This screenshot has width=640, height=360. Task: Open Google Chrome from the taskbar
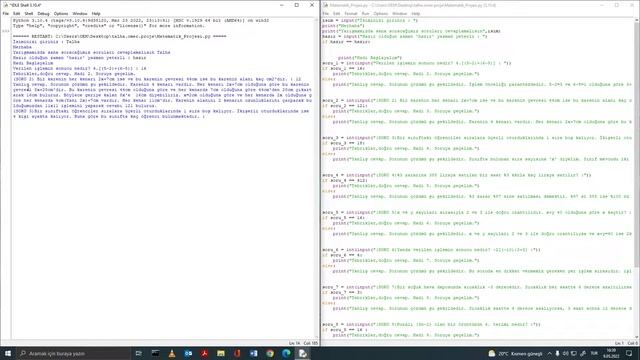(x=270, y=353)
